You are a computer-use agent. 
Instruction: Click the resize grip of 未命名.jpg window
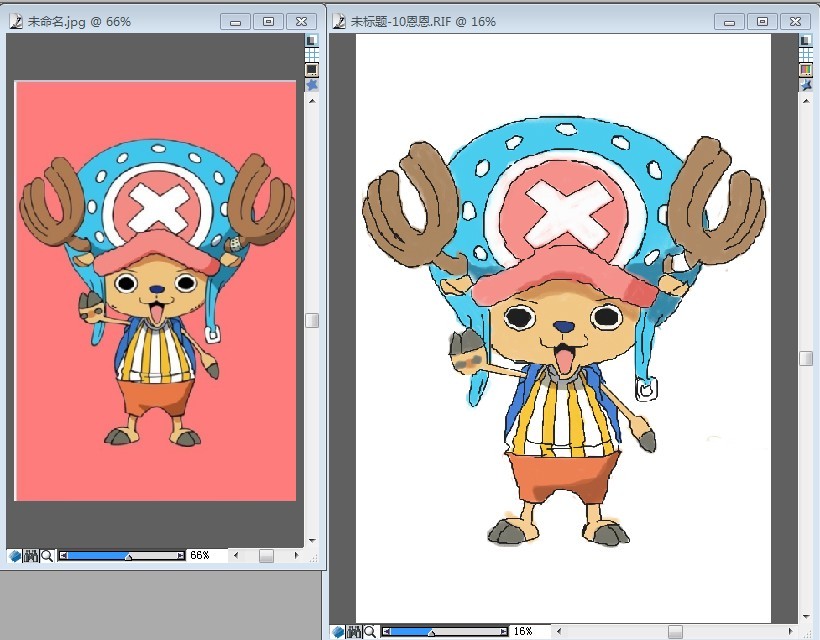(313, 557)
